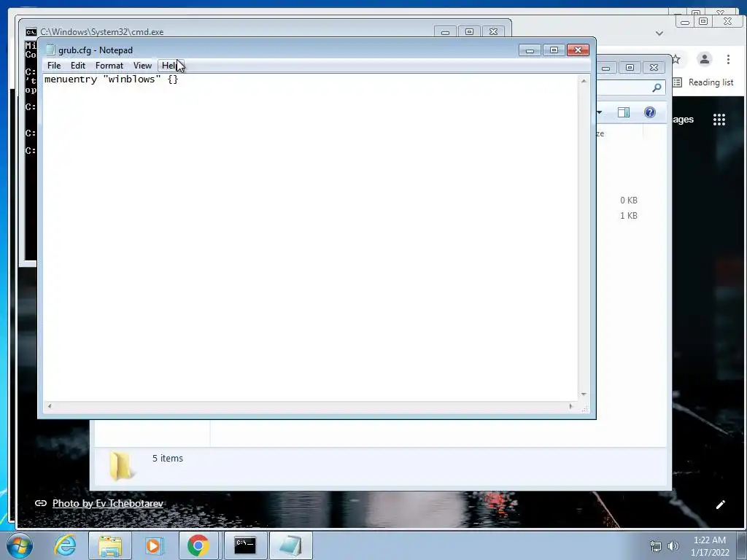
Task: Open the Chrome profile avatar icon
Action: click(704, 59)
